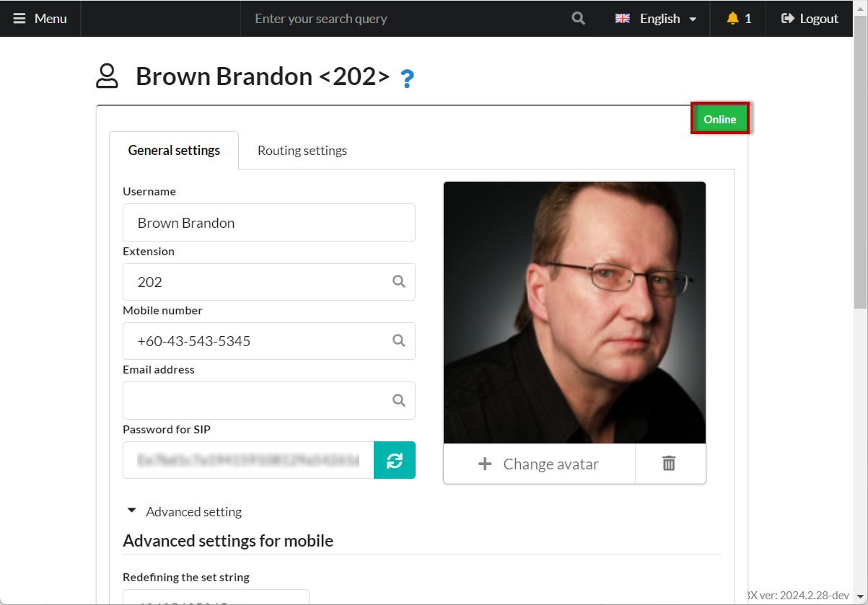Image resolution: width=868 pixels, height=605 pixels.
Task: Click the green Online status label
Action: 719,119
